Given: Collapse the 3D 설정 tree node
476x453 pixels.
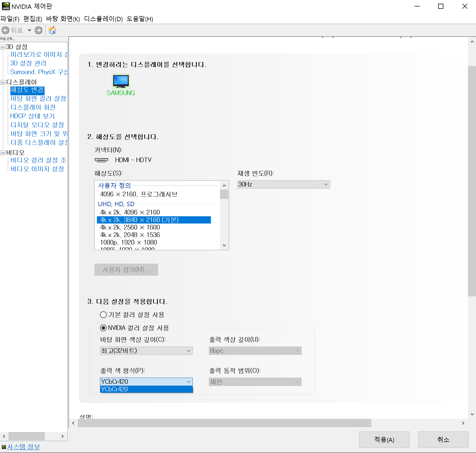Looking at the screenshot, I should (x=3, y=47).
